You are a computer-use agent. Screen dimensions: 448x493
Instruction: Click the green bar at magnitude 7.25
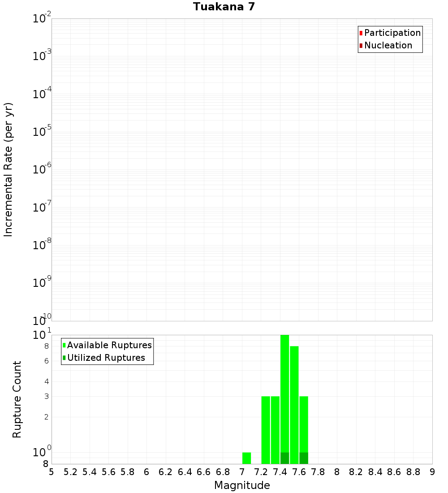(266, 430)
